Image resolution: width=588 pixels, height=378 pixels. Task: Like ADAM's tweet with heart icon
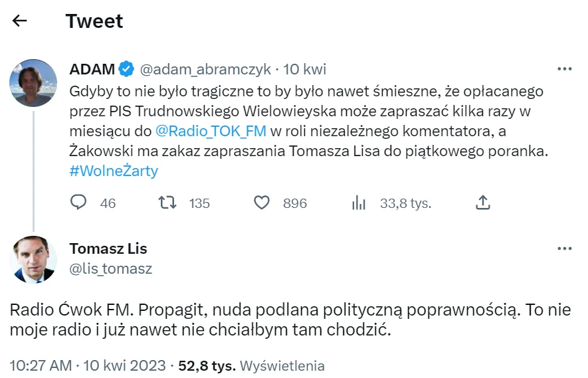262,203
